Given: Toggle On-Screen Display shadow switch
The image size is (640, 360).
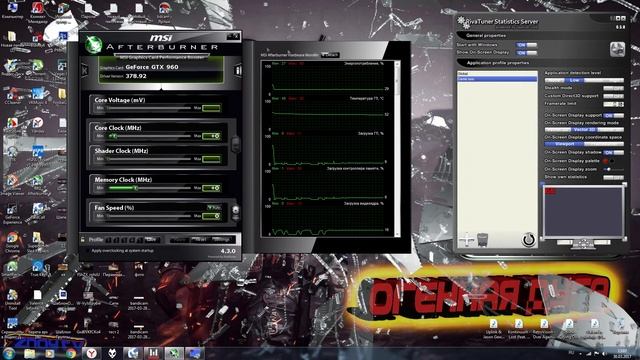Looking at the screenshot, I should click(x=613, y=152).
